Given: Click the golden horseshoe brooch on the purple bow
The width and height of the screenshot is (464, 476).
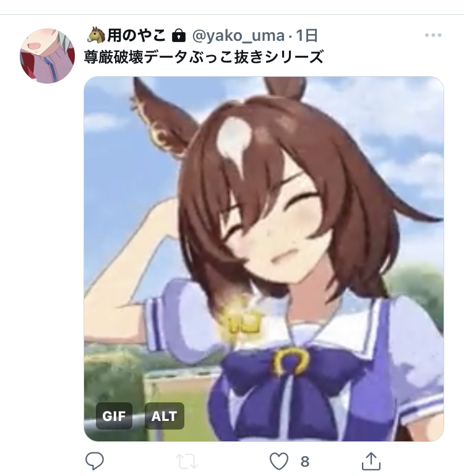Looking at the screenshot, I should pyautogui.click(x=290, y=361).
